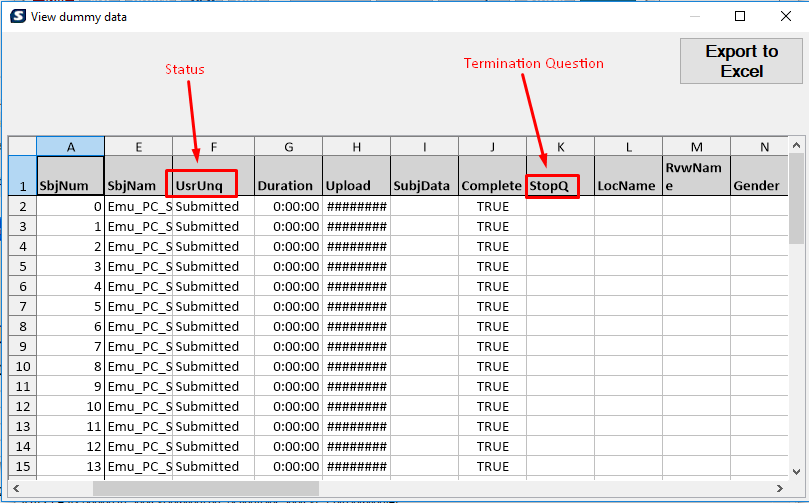Screen dimensions: 809x503
Task: Click the Upload header cell
Action: tap(357, 176)
